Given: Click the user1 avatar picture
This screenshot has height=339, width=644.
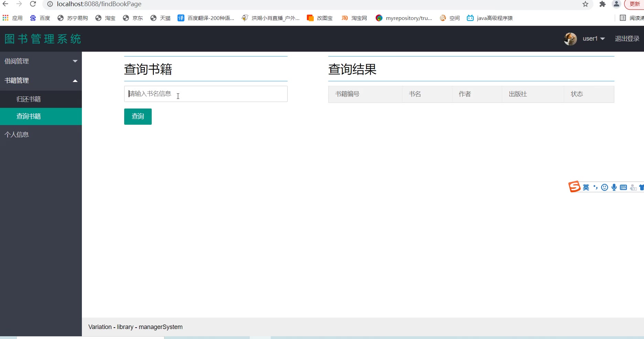Looking at the screenshot, I should [x=570, y=39].
